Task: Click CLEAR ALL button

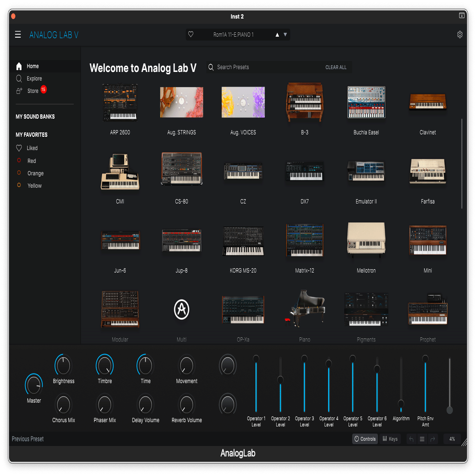Action: (336, 67)
